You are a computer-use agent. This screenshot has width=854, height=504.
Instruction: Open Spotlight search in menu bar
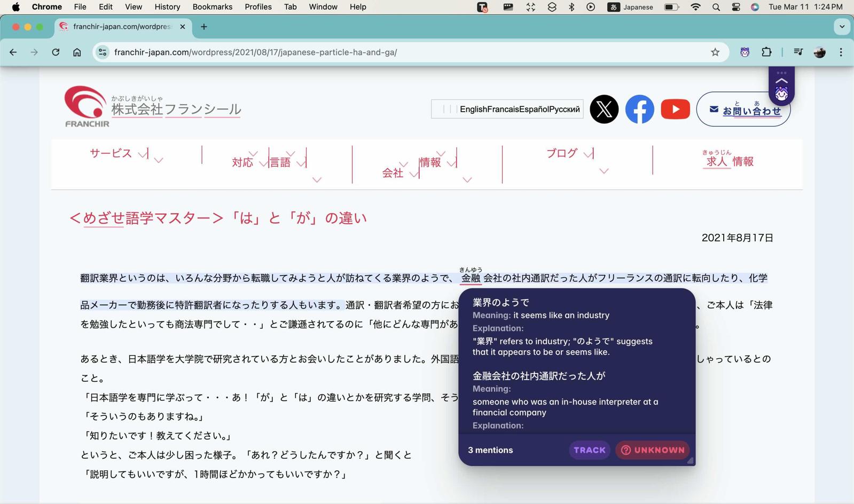pyautogui.click(x=716, y=7)
